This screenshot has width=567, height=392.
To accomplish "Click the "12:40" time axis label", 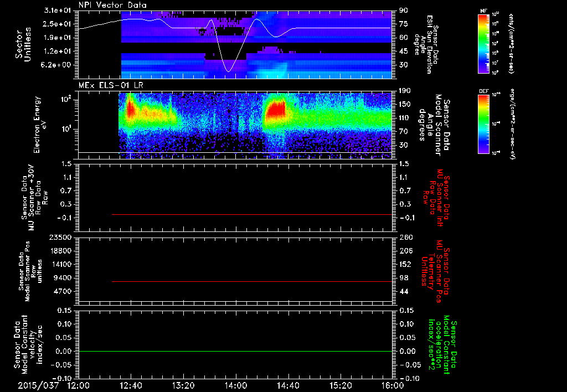I will pyautogui.click(x=131, y=385).
